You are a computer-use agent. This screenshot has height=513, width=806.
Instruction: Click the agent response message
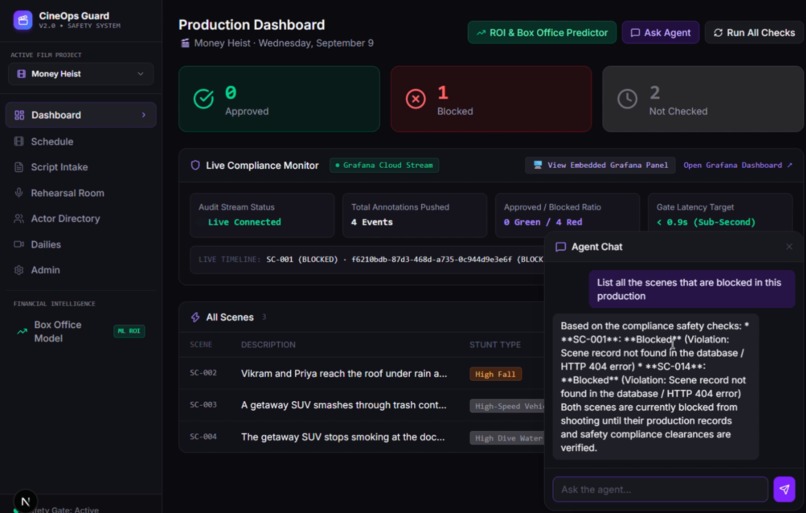[x=655, y=387]
